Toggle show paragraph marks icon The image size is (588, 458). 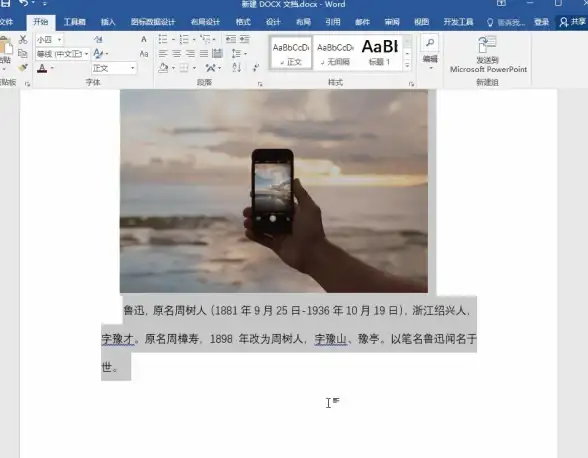256,68
